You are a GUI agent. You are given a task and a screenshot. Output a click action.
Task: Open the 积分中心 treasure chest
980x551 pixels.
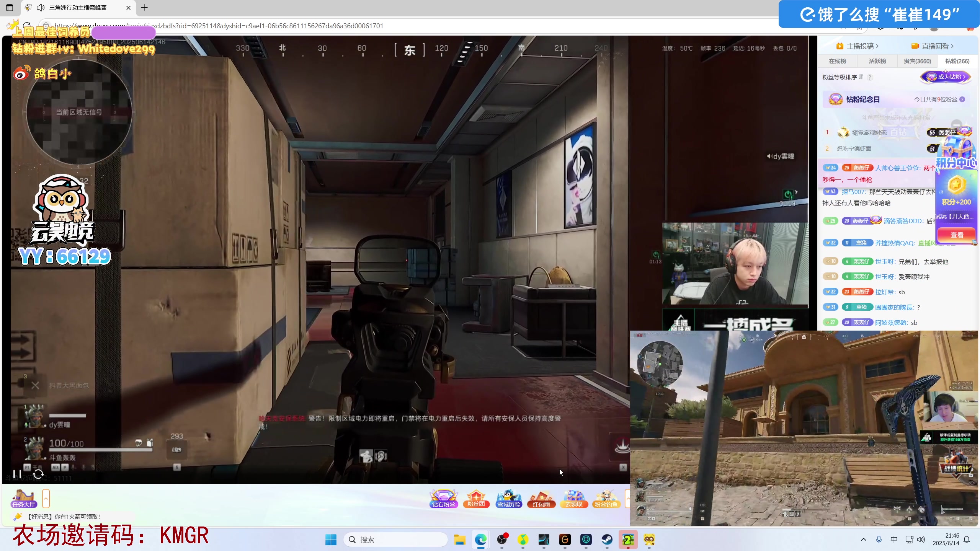point(956,151)
